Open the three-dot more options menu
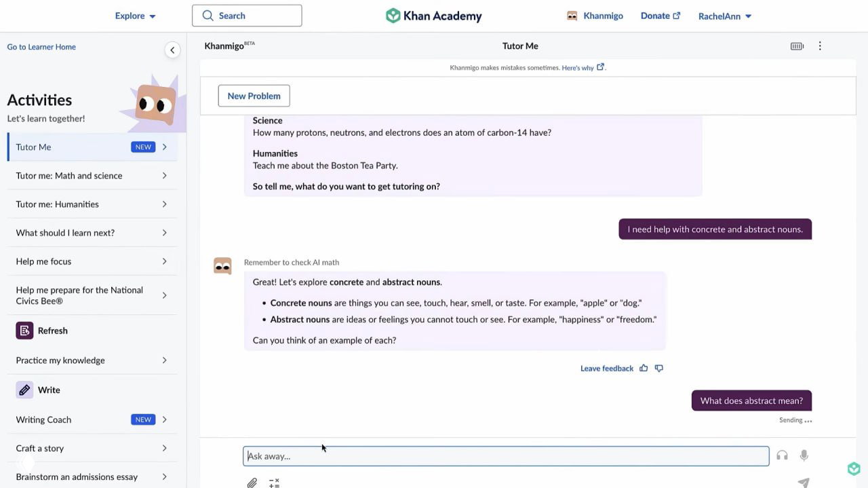 coord(820,46)
